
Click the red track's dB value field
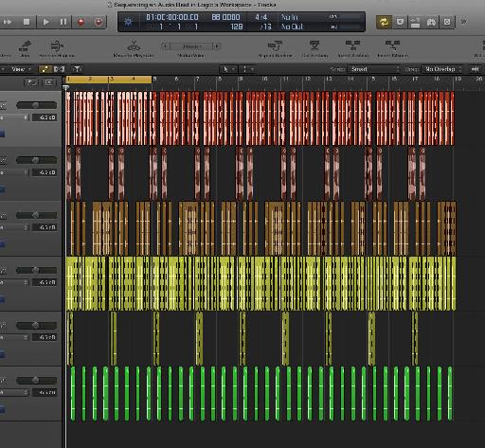[45, 117]
